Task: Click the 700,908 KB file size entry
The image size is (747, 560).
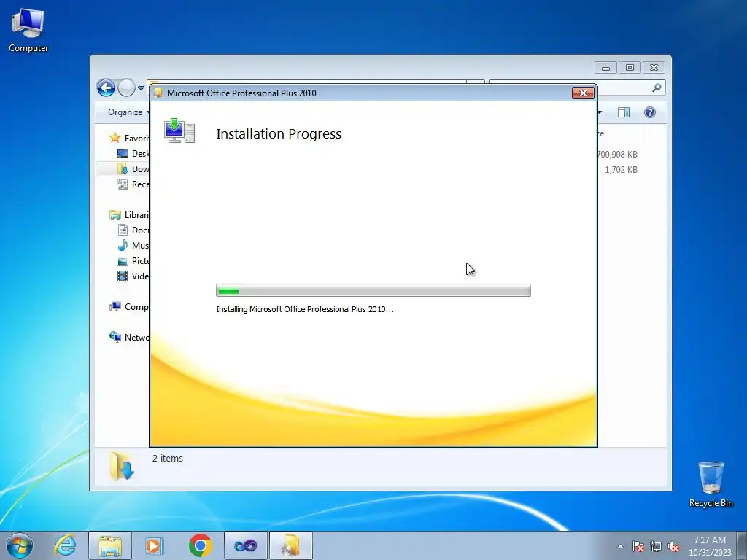Action: click(617, 155)
